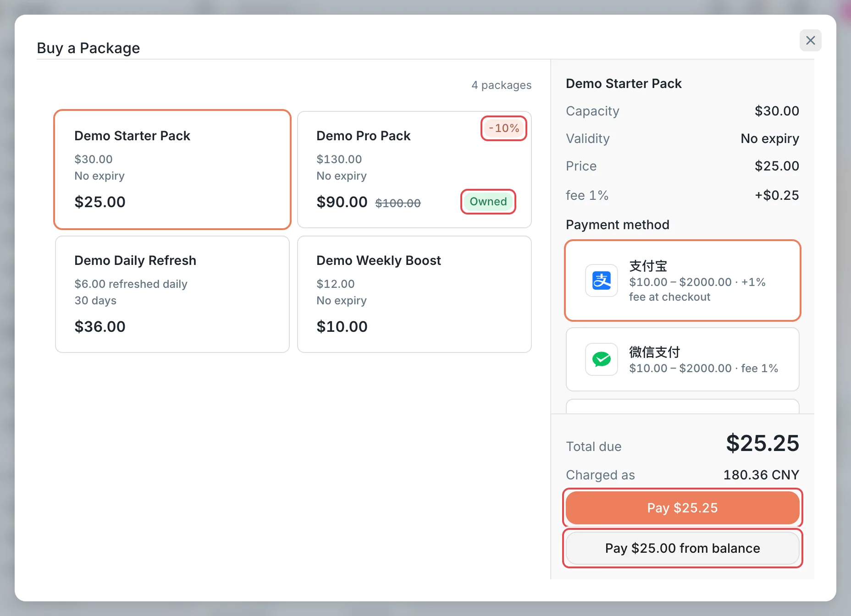The width and height of the screenshot is (851, 616).
Task: Close the Buy a Package dialog
Action: 810,40
